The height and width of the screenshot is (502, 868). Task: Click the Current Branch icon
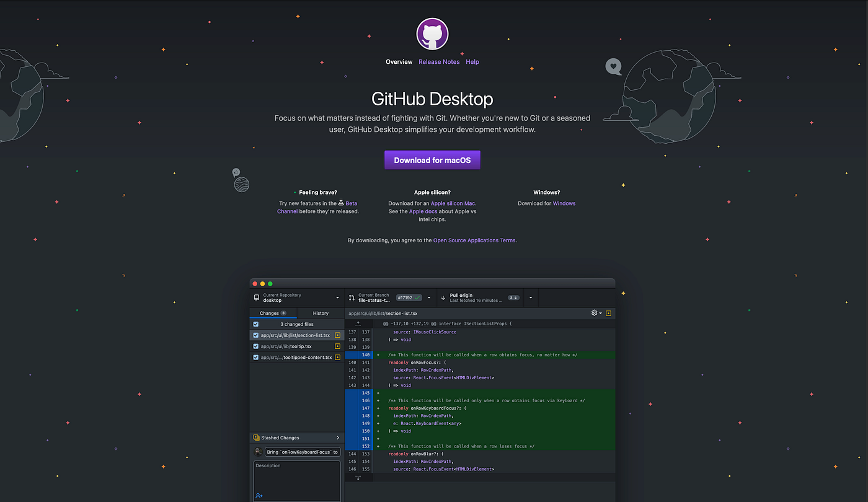coord(352,297)
